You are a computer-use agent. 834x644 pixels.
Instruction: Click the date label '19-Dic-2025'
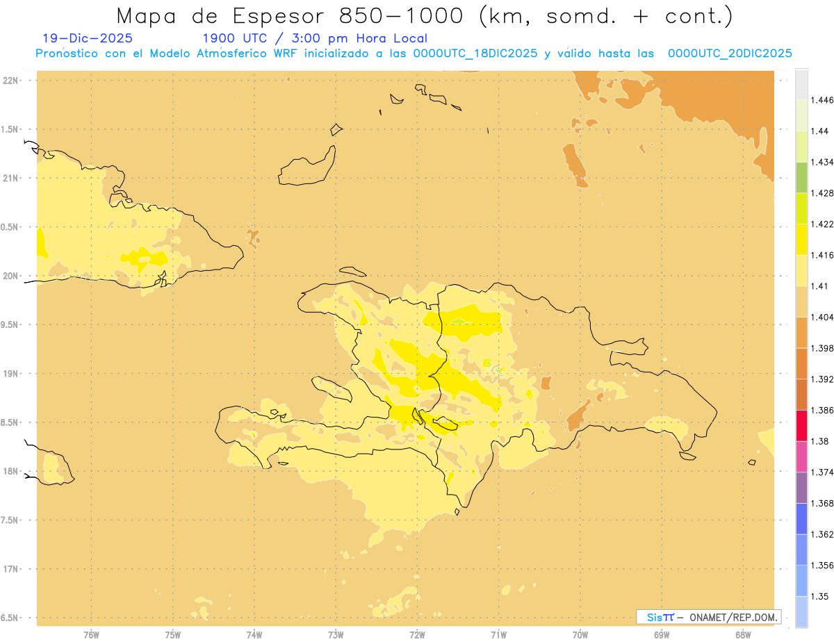click(87, 38)
